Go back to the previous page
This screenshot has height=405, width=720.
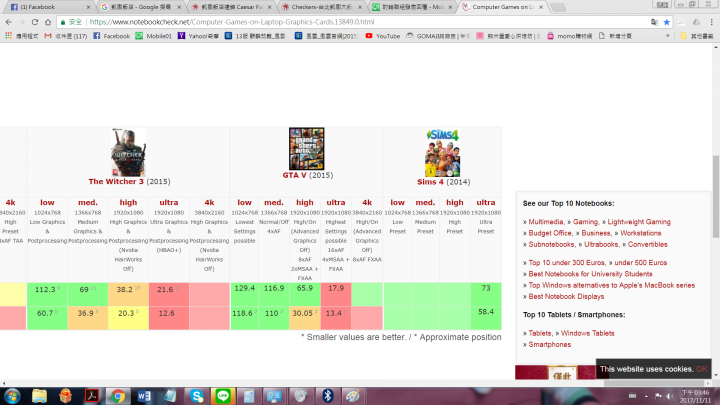(9, 22)
